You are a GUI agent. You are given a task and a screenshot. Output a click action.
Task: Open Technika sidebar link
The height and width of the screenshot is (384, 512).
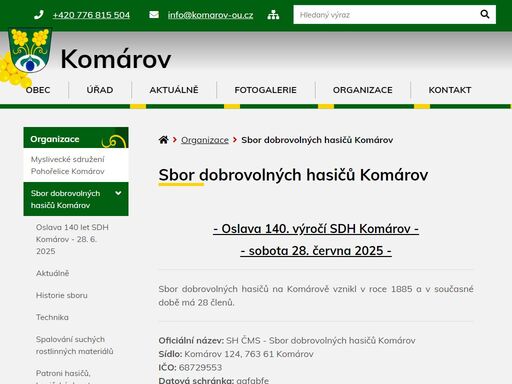[x=52, y=317]
